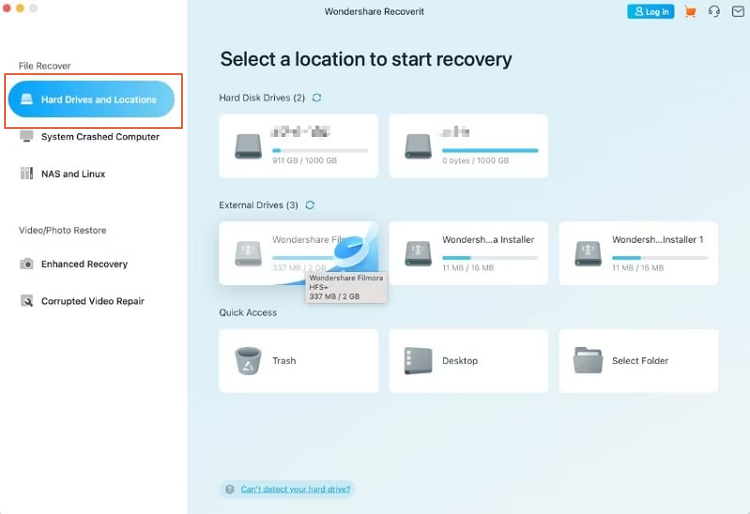
Task: Click the Desktop icon in Quick Access
Action: click(418, 361)
